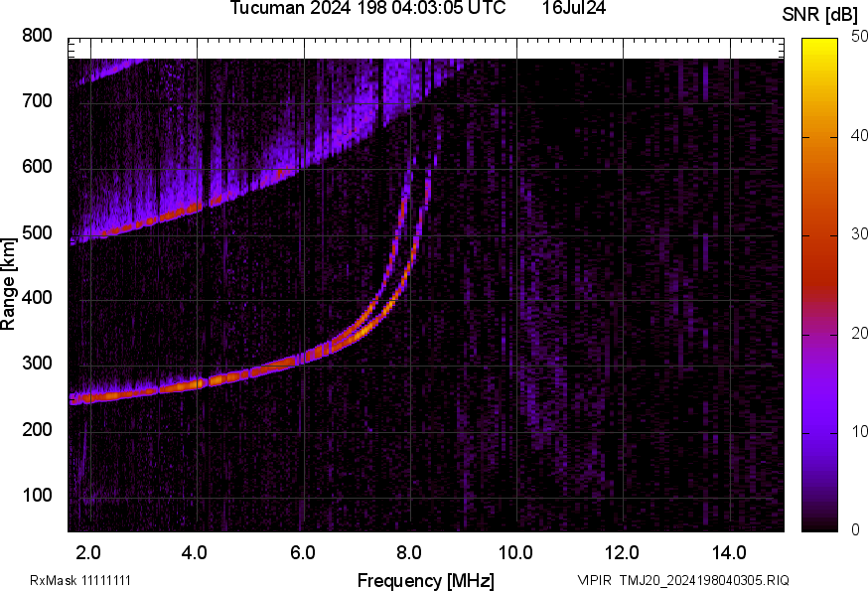
Task: Click the plot title "Tucuman 2024 198 04:03:05 UTC"
Action: click(367, 8)
